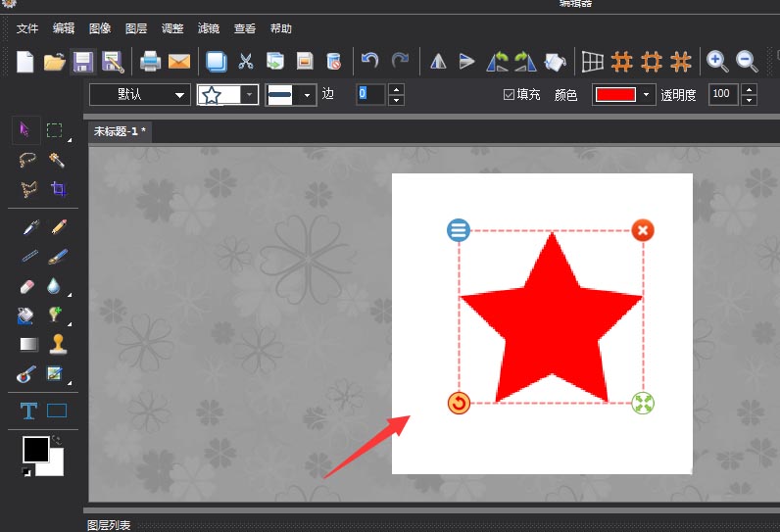Open the 调整 menu
780x532 pixels.
coord(172,28)
